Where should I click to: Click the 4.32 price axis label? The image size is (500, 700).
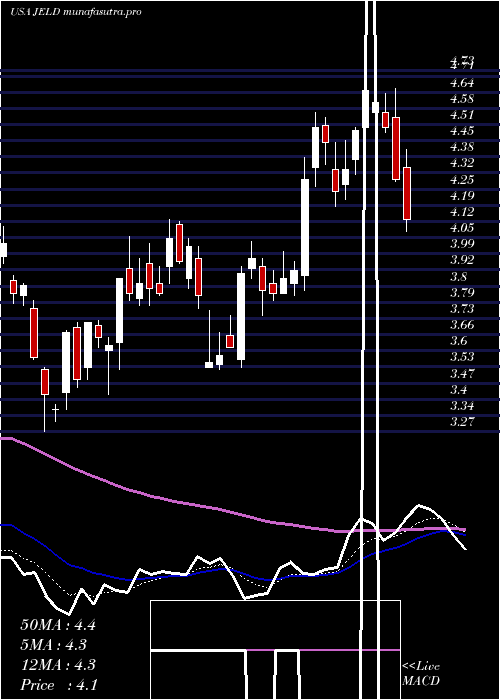click(462, 163)
